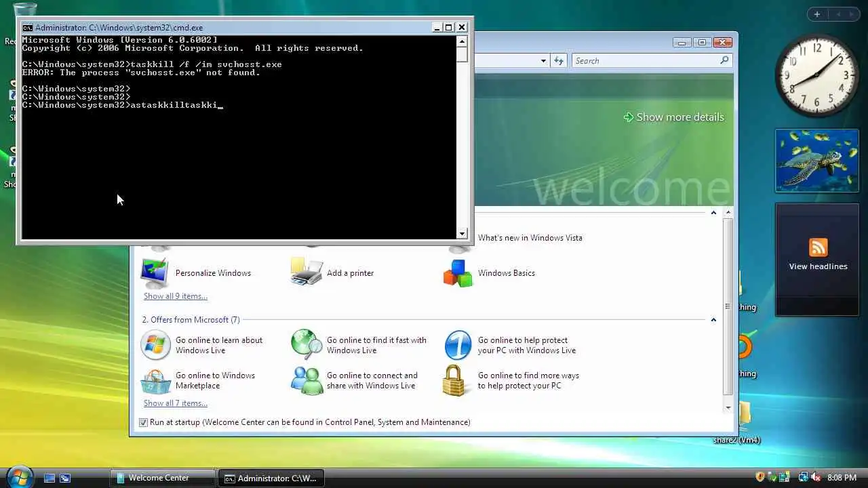Switch to Administrator cmd taskbar button

(271, 478)
